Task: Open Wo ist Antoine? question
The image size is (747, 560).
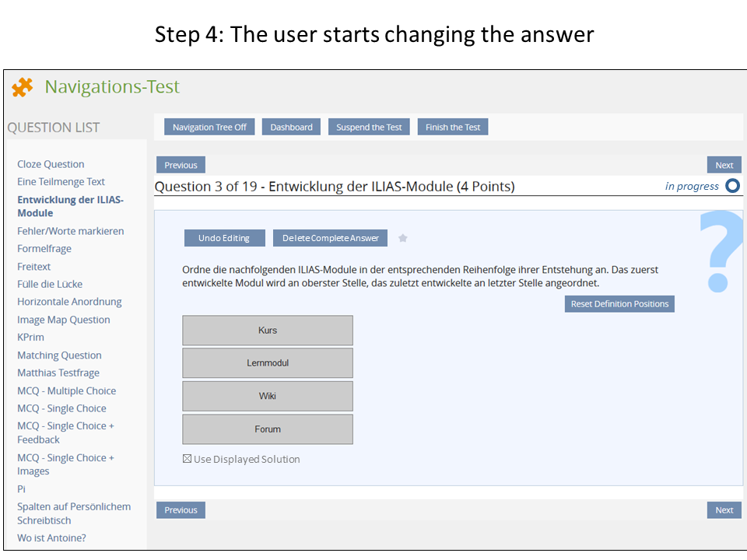Action: [51, 537]
